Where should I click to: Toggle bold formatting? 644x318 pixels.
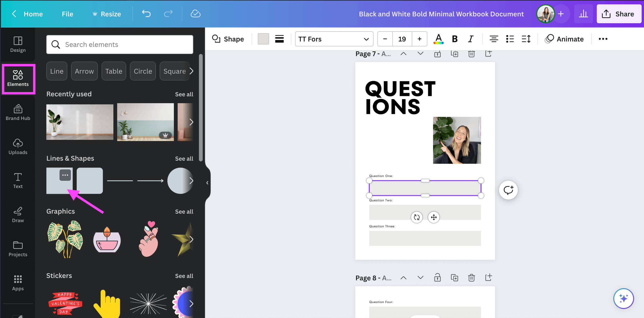pos(455,39)
